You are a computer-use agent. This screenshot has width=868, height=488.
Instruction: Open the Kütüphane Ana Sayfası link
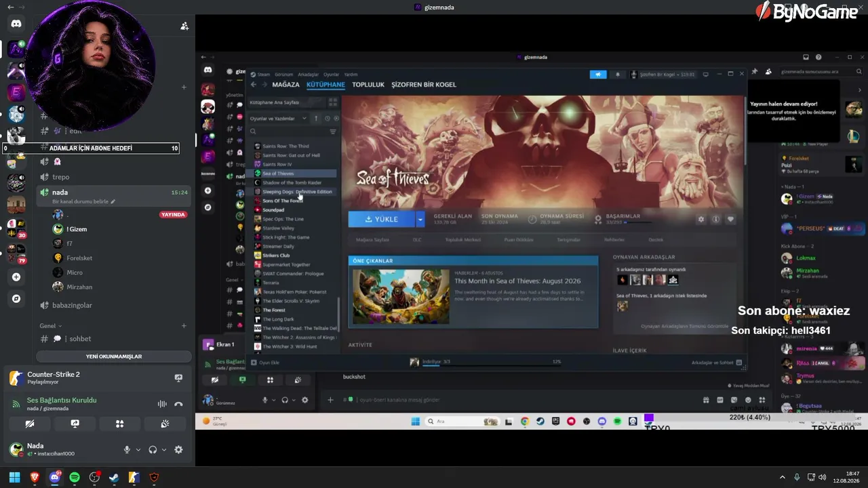tap(274, 102)
